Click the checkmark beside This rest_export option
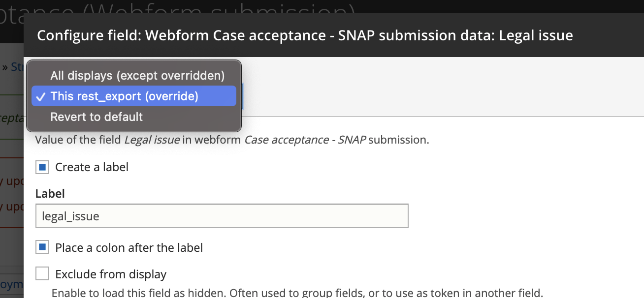 pyautogui.click(x=41, y=96)
